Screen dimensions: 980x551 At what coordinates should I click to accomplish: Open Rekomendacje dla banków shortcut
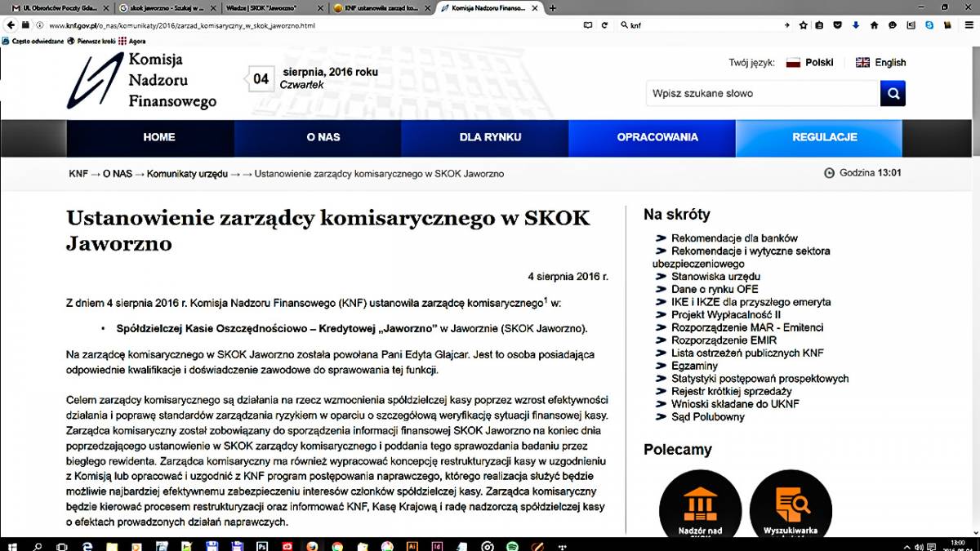pos(734,238)
